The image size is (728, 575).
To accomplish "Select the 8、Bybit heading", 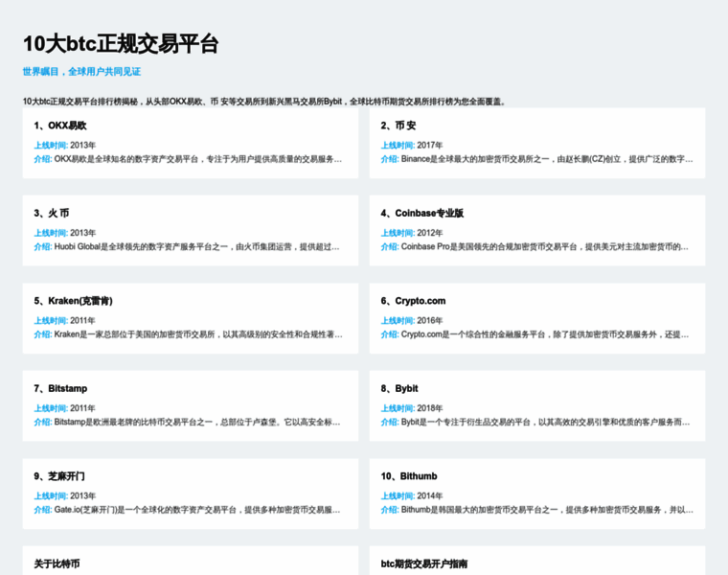I will point(399,388).
